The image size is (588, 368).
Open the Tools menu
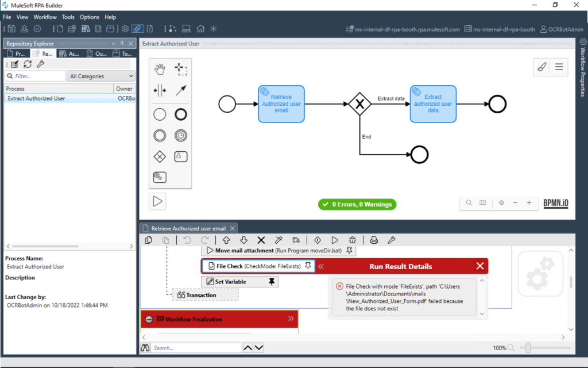coord(68,17)
